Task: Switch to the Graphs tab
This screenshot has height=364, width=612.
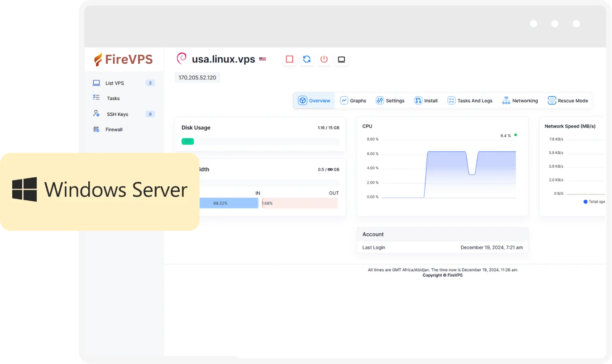Action: [x=353, y=100]
